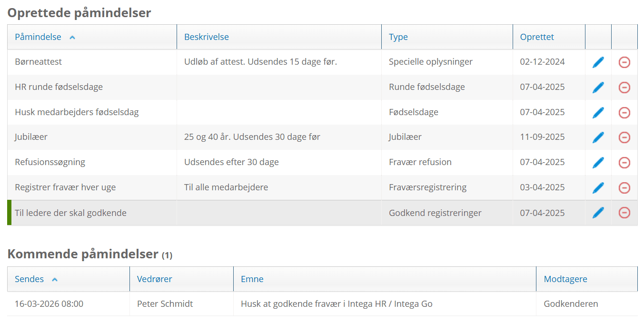
Task: Sort the table by Oprettet date
Action: pyautogui.click(x=537, y=37)
